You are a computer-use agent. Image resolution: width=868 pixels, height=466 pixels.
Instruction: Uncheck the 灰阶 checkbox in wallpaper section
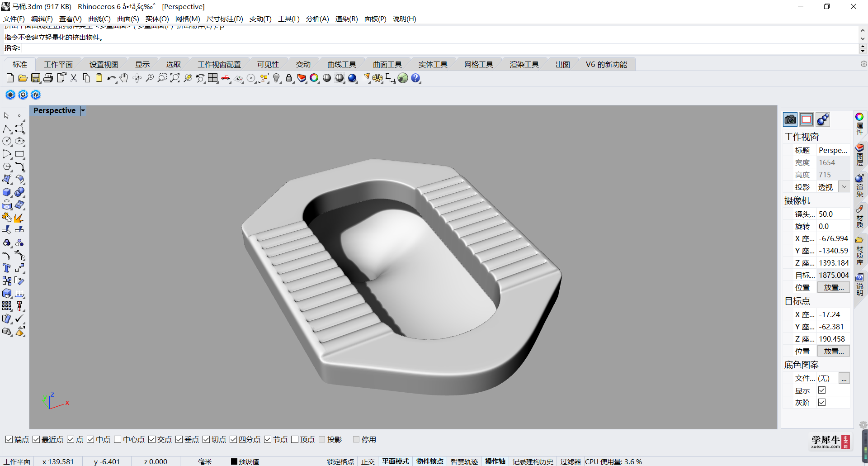[822, 402]
